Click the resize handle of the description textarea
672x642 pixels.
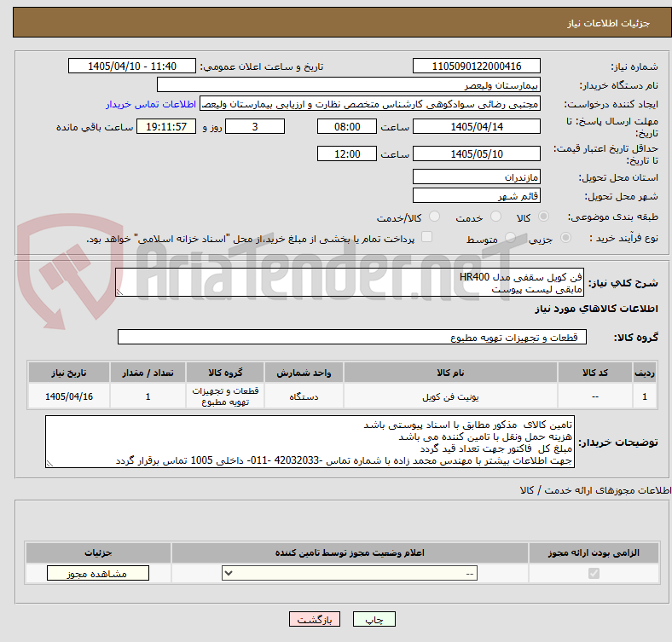coord(119,292)
